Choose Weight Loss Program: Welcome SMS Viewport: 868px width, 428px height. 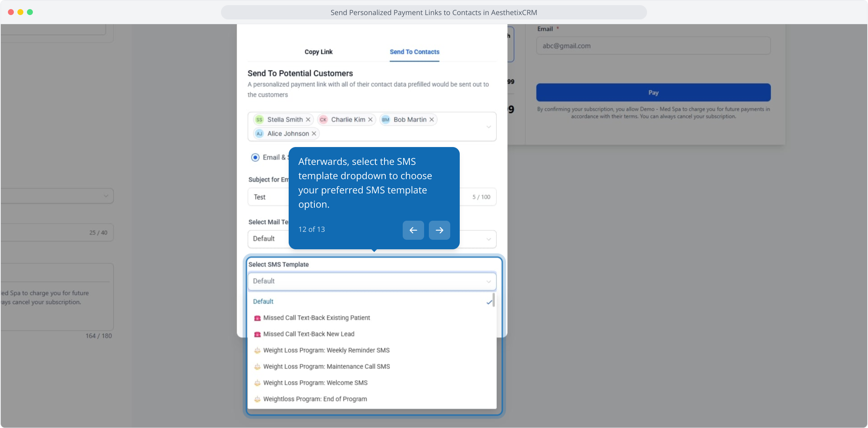pyautogui.click(x=315, y=383)
